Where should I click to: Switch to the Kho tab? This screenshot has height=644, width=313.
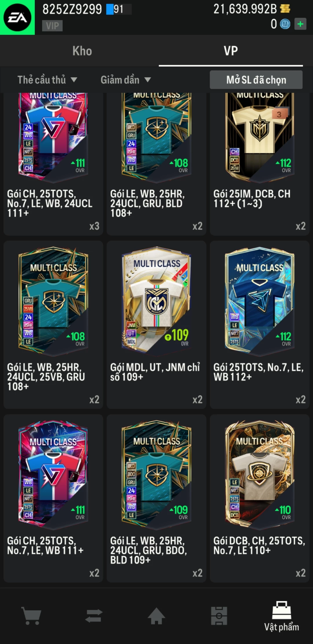[x=82, y=51]
